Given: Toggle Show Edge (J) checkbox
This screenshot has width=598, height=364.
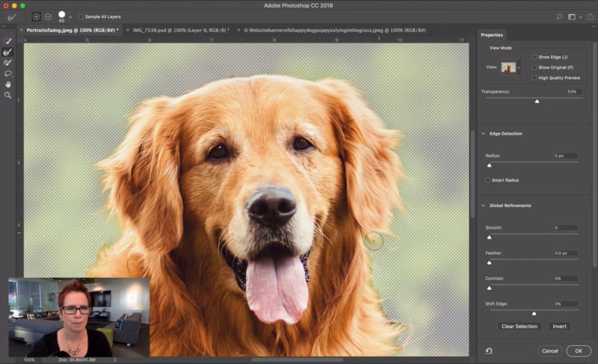Looking at the screenshot, I should pos(534,57).
